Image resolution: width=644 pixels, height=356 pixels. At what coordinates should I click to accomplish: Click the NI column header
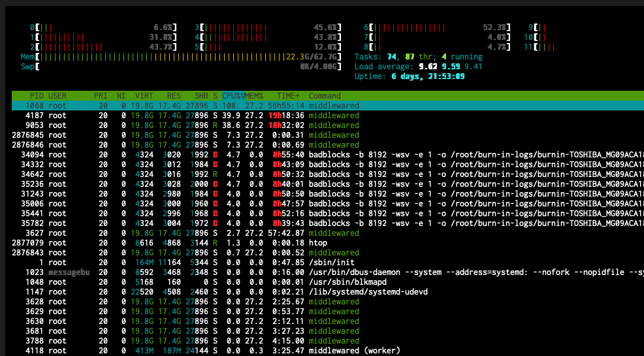coord(121,95)
